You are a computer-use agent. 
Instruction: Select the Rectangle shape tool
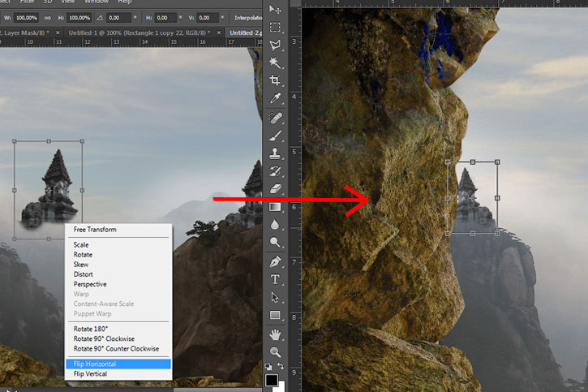click(x=275, y=315)
